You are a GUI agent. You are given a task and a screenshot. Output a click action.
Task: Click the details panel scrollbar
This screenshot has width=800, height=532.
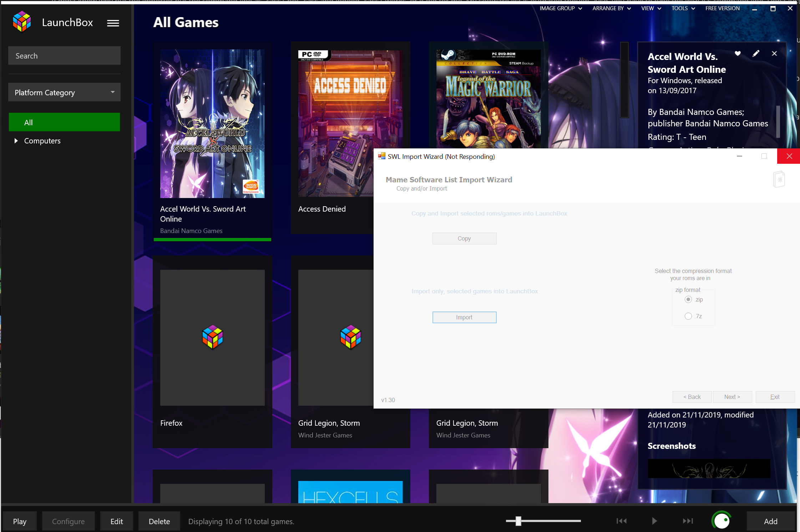(778, 121)
